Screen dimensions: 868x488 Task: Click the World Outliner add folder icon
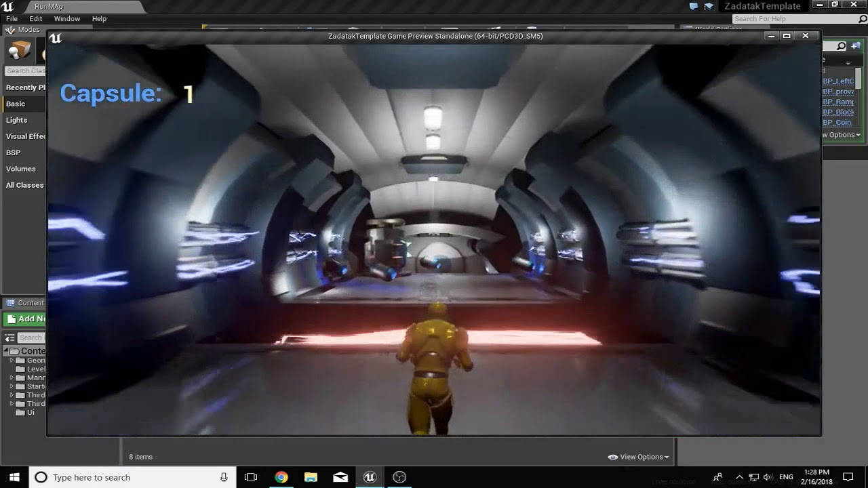(855, 46)
